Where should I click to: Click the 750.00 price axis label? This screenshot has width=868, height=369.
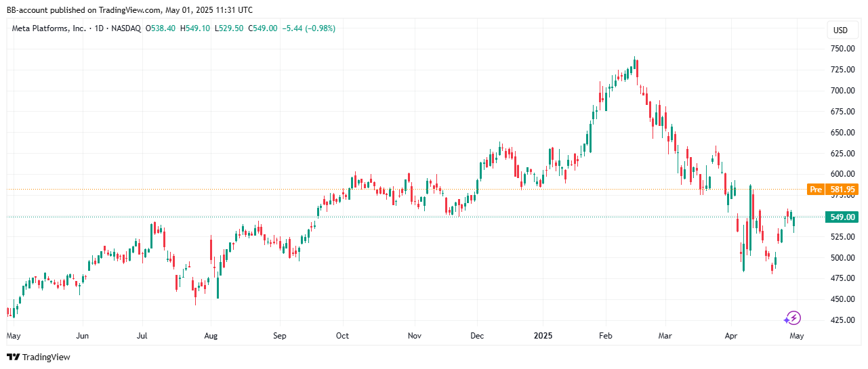tap(841, 49)
